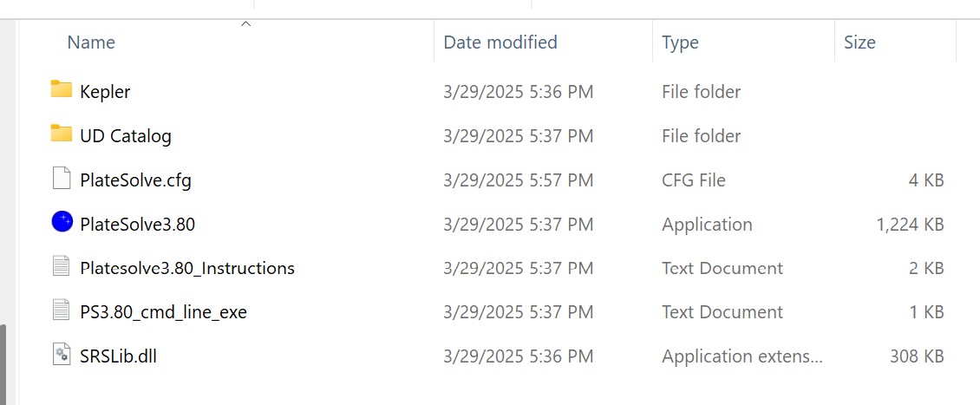This screenshot has height=405, width=980.
Task: Select the UD Catalog folder name
Action: (x=126, y=135)
